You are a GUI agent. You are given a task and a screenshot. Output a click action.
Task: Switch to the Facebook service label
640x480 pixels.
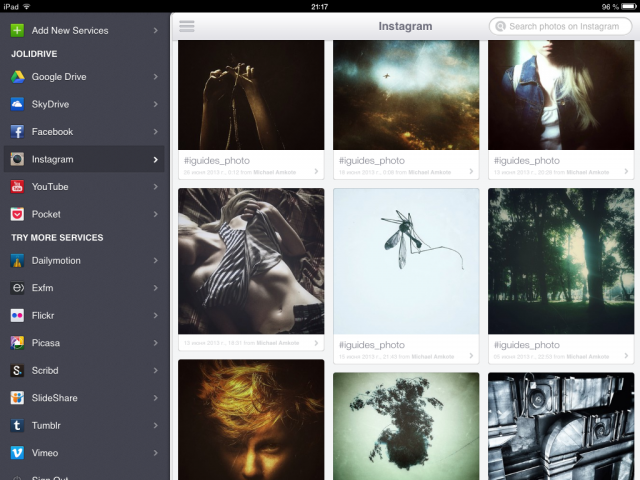click(53, 131)
